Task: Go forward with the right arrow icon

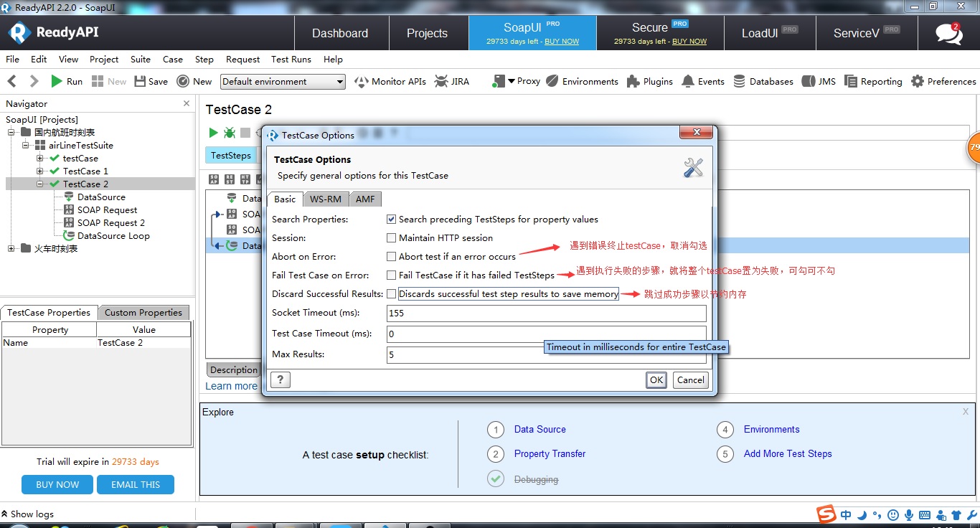Action: coord(34,82)
